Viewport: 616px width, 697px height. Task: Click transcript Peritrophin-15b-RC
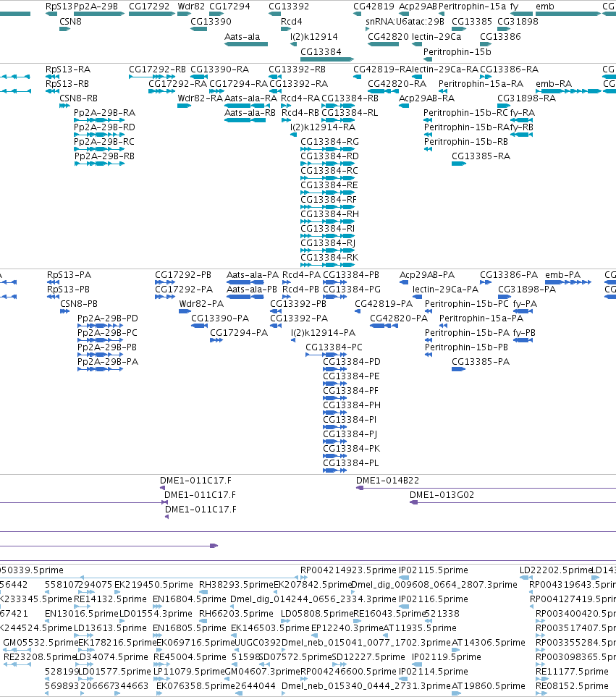coord(465,112)
